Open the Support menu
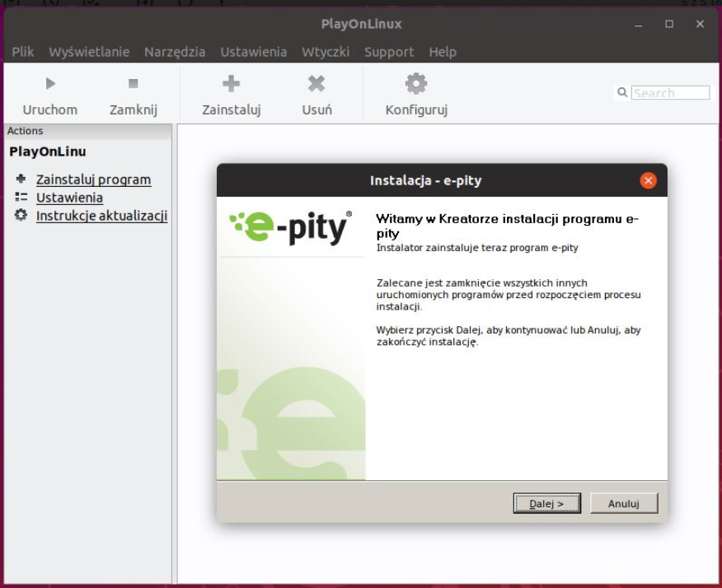This screenshot has height=588, width=722. [x=389, y=52]
